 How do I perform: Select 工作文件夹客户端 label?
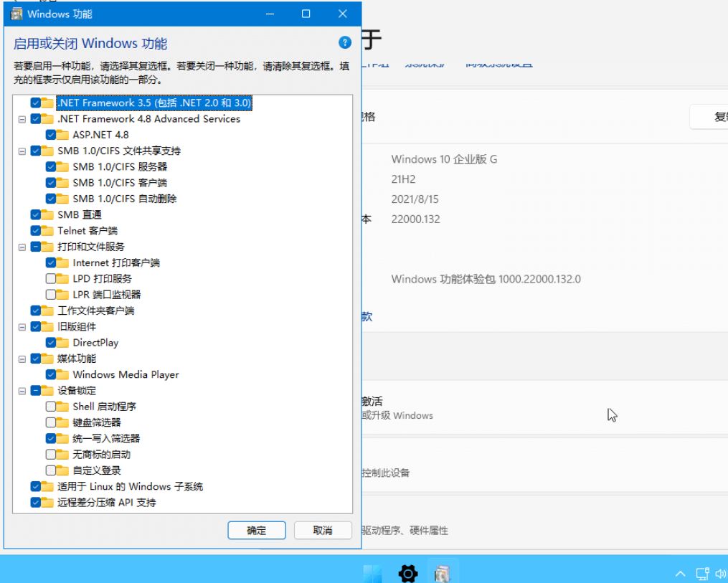(96, 311)
